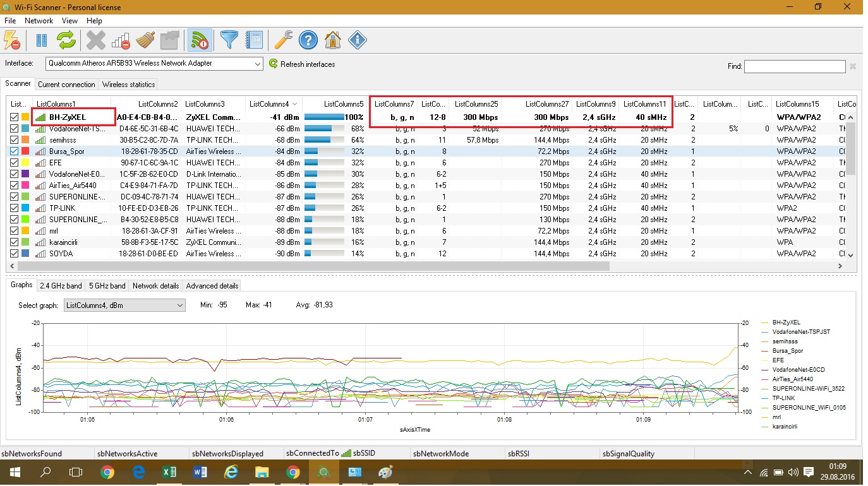Toggle the green Wi-Fi alert icon
Viewport: 868px width, 486px height.
[200, 40]
